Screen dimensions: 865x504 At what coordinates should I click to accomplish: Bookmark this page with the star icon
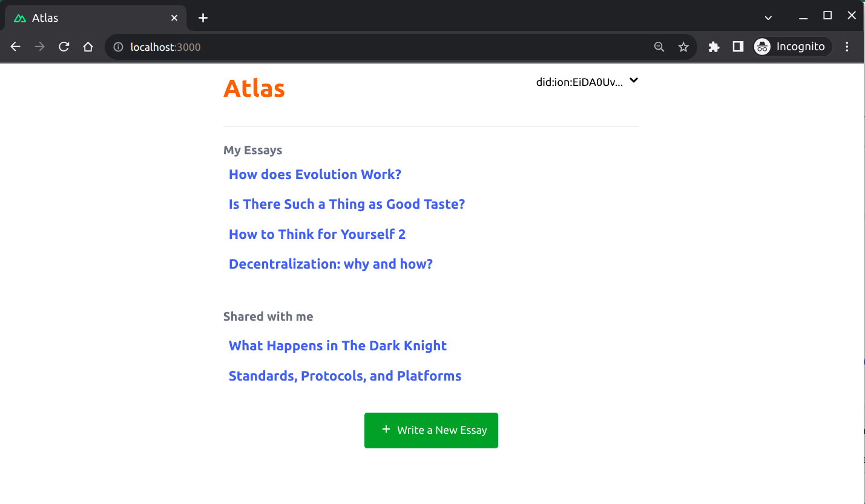pyautogui.click(x=683, y=47)
